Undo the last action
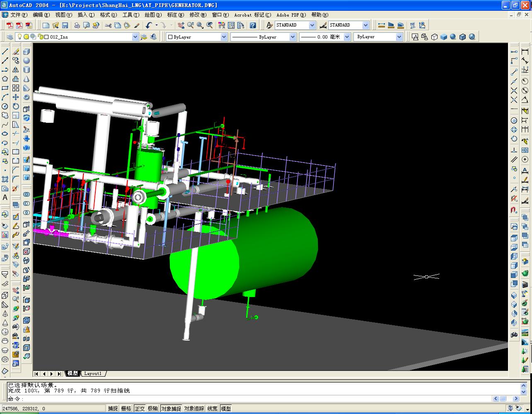532x414 pixels. (149, 25)
